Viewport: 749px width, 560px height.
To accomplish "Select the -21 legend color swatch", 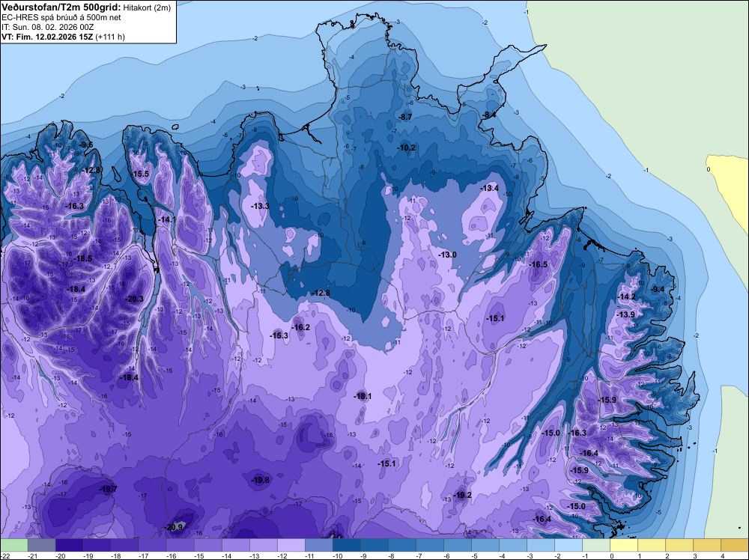I will coord(41,545).
